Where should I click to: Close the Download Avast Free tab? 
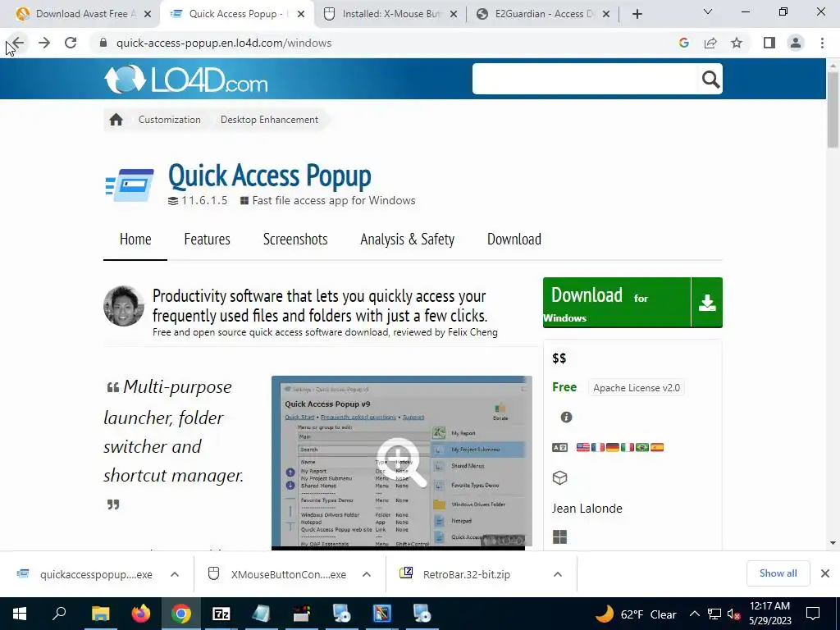click(x=148, y=14)
